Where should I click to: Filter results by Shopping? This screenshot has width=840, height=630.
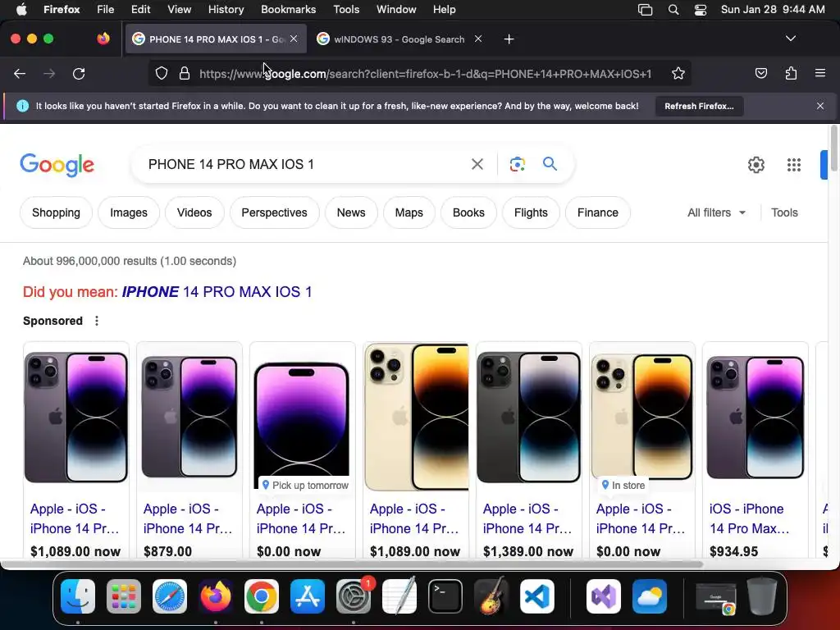[x=57, y=212]
